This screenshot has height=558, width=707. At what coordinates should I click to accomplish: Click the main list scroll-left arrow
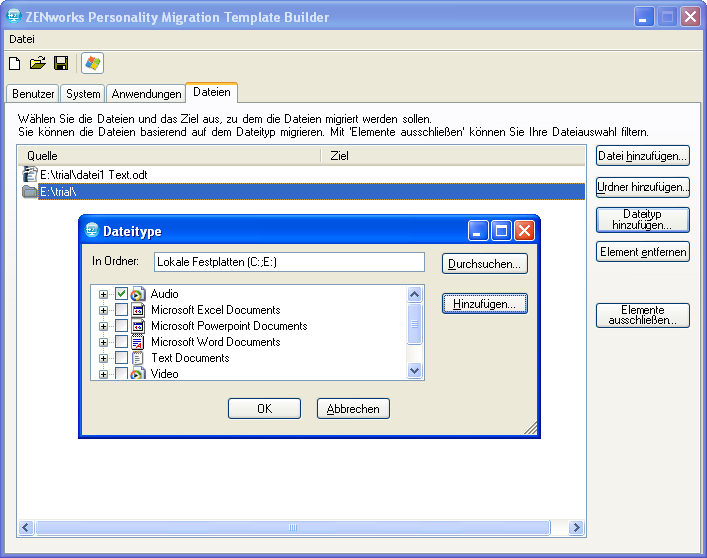26,527
